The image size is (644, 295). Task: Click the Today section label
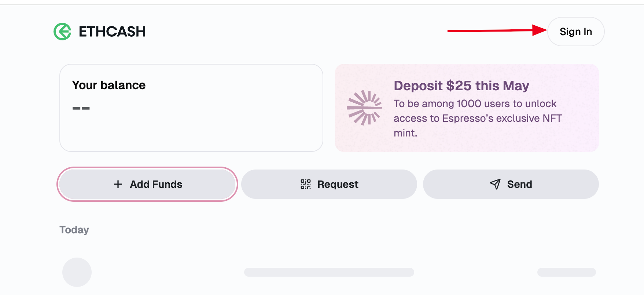(x=74, y=230)
